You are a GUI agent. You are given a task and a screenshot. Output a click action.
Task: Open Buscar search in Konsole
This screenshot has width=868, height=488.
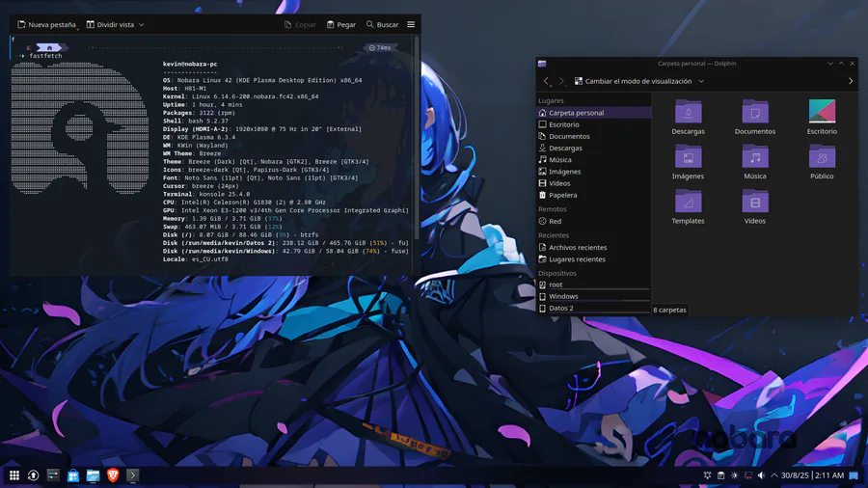pos(382,24)
